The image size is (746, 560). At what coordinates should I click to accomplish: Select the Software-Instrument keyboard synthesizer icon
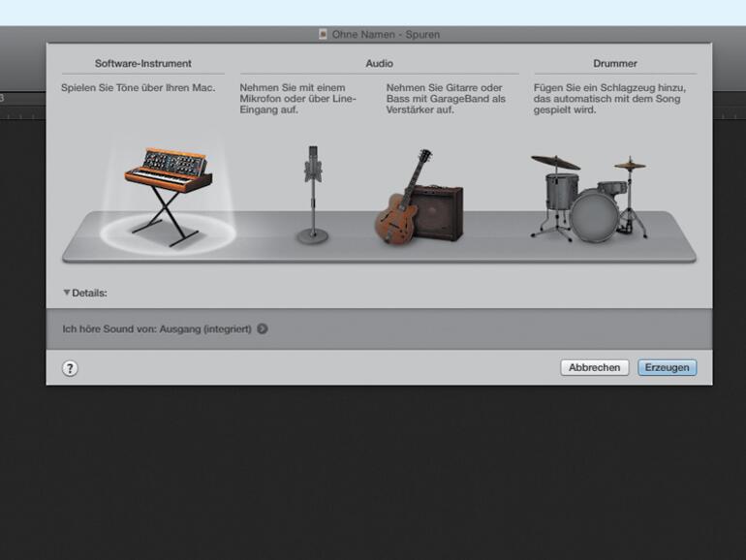[x=169, y=197]
